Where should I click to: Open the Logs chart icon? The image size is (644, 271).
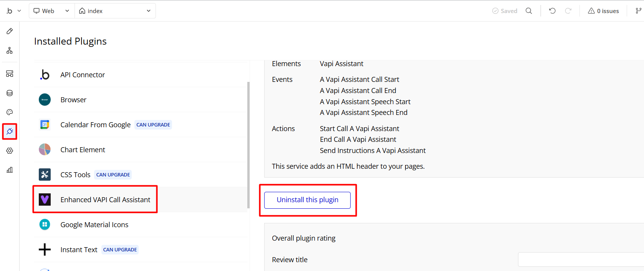[x=10, y=170]
